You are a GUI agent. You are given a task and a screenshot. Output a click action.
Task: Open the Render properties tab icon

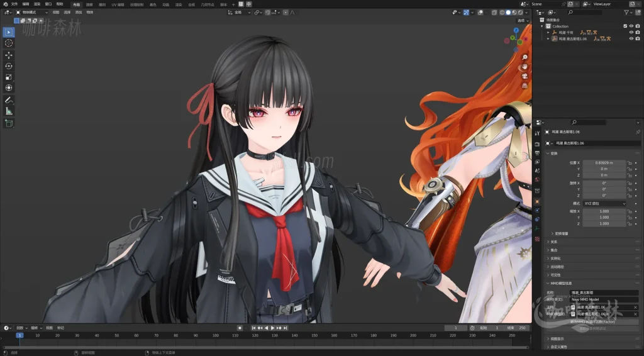click(x=537, y=144)
